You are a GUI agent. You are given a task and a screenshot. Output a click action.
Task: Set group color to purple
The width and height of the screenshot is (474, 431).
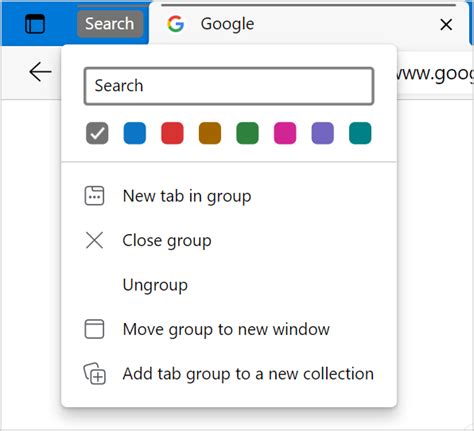coord(322,133)
